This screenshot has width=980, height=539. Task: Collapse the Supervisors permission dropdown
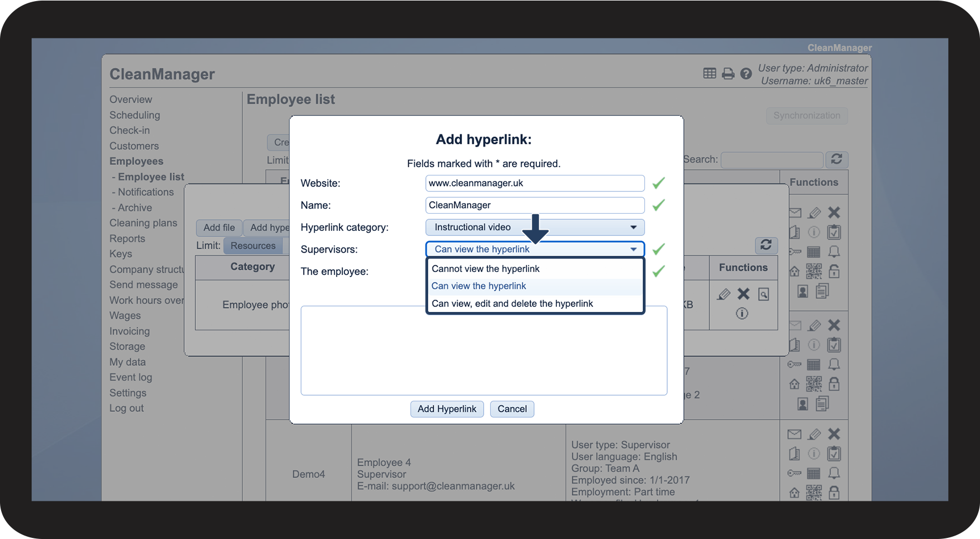(x=535, y=249)
